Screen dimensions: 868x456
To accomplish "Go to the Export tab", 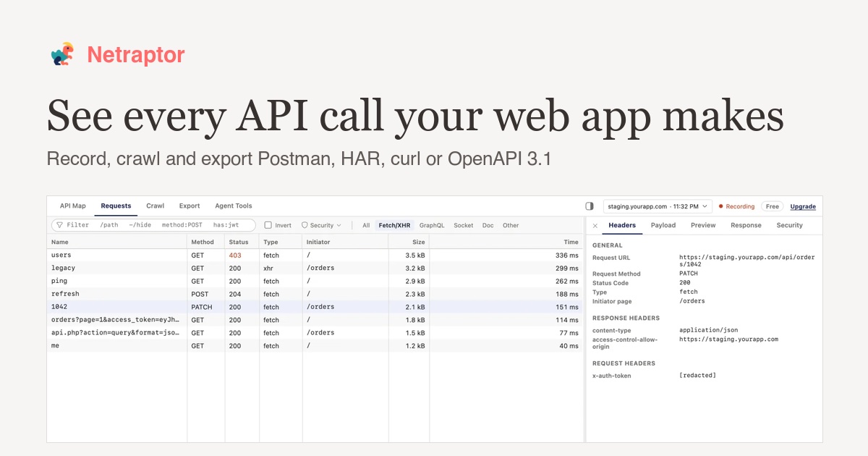I will 190,206.
